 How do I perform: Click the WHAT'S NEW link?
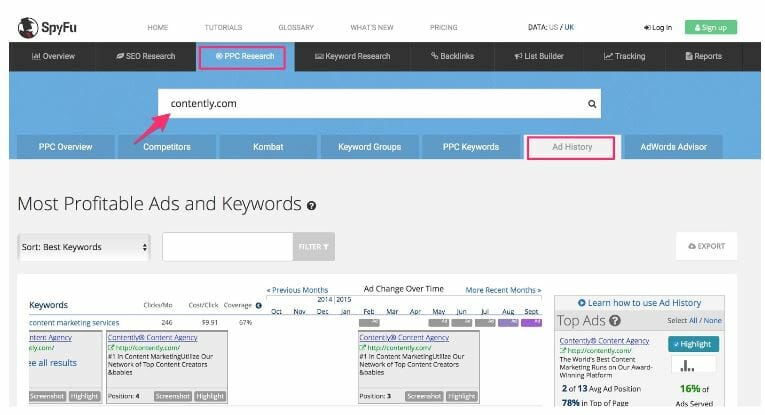pos(372,27)
